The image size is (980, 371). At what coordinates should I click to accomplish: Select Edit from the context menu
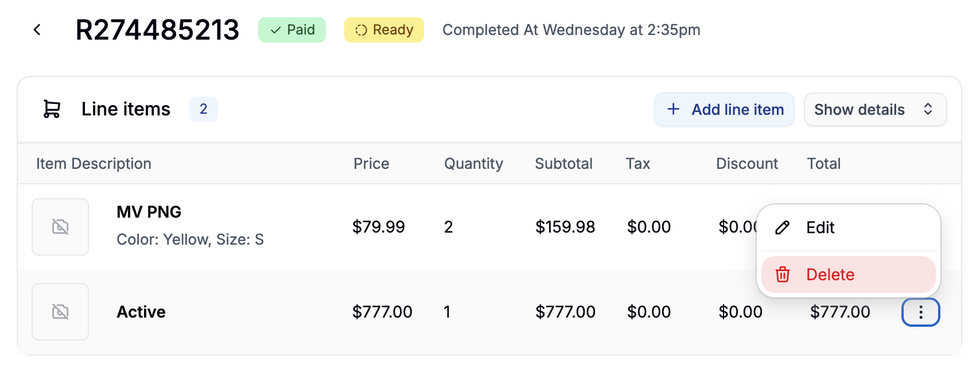tap(819, 227)
